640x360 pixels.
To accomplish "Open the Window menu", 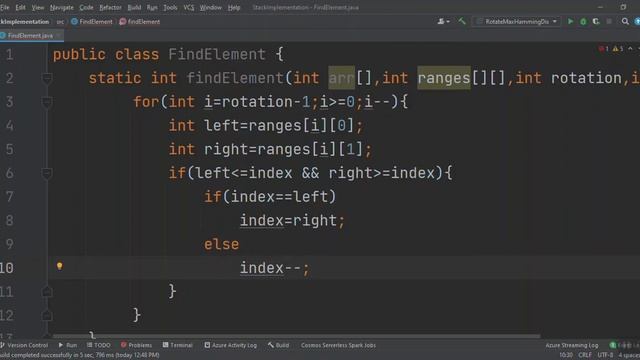I will pyautogui.click(x=211, y=7).
